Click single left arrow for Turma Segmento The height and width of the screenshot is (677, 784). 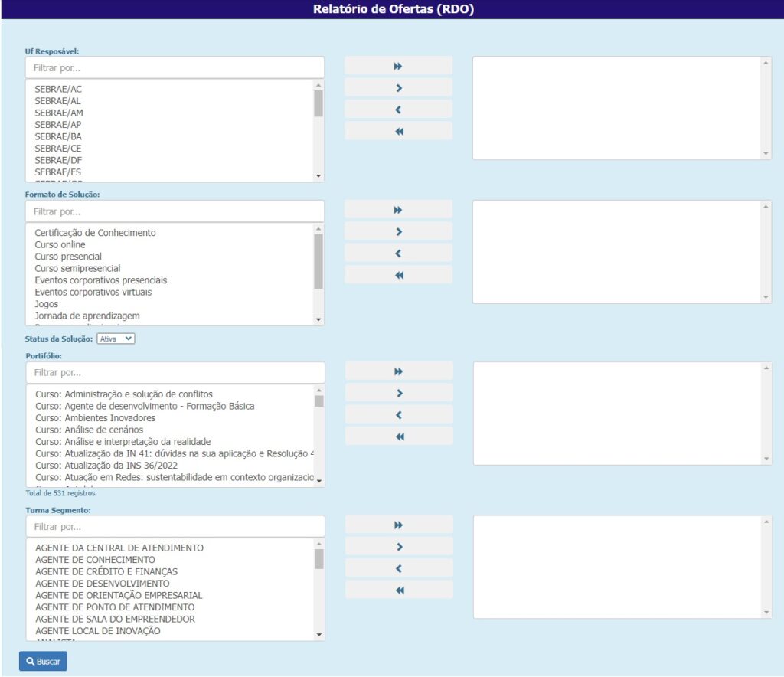(x=399, y=568)
